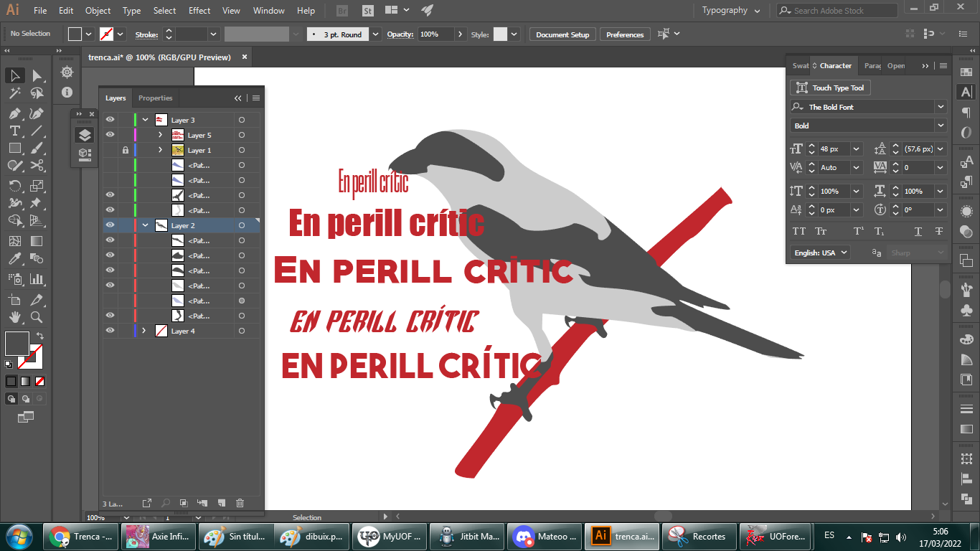Open the Window menu

[269, 10]
